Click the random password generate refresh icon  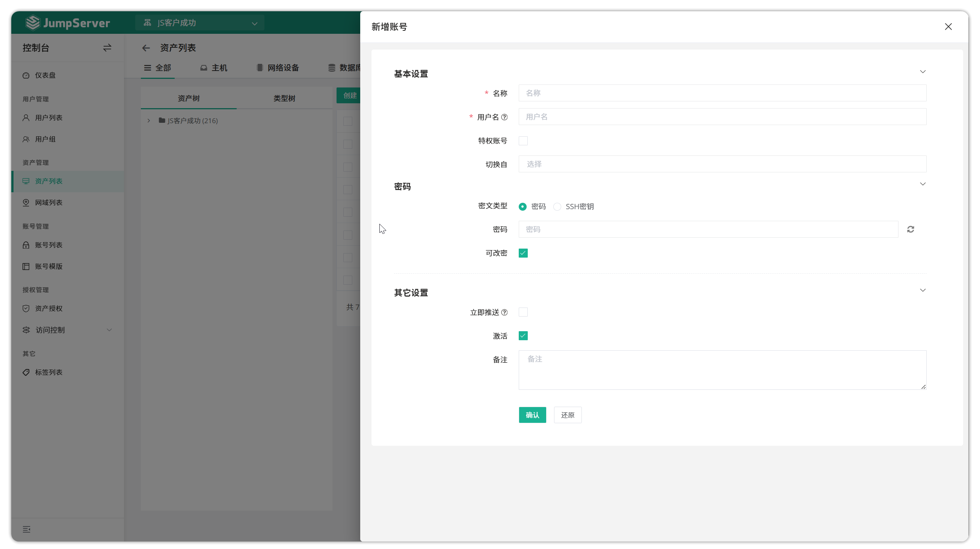[x=911, y=229]
